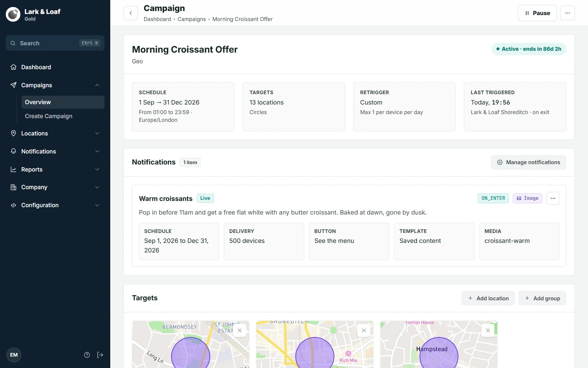Select Overview under Campaigns
Viewport: 588px width, 368px height.
[63, 102]
